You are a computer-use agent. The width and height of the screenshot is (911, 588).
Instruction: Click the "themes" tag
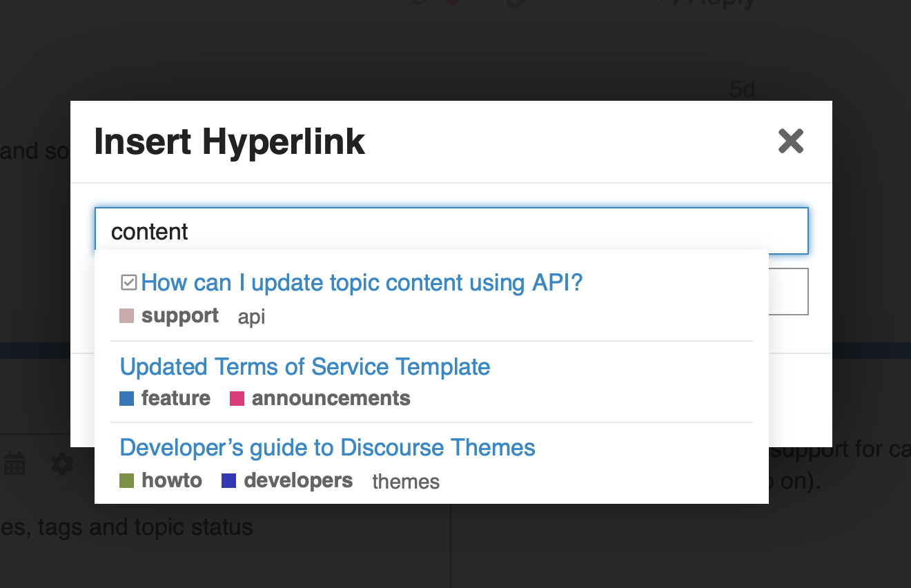406,481
